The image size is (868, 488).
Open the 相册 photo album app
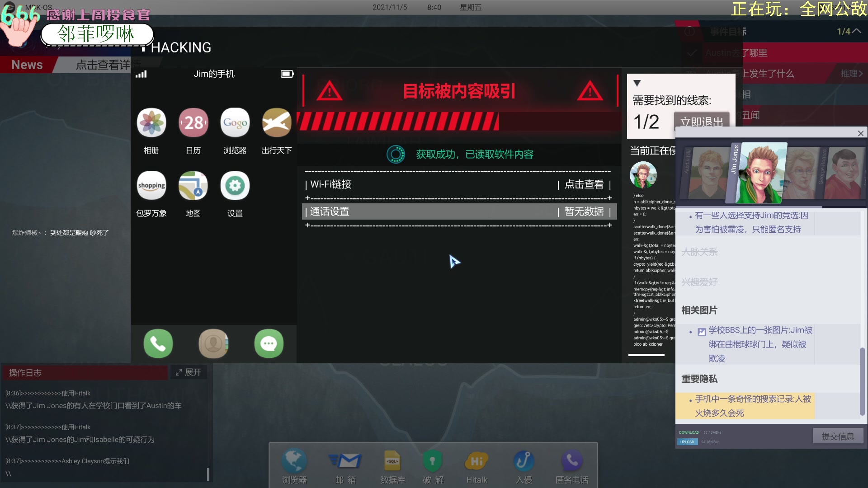point(151,122)
